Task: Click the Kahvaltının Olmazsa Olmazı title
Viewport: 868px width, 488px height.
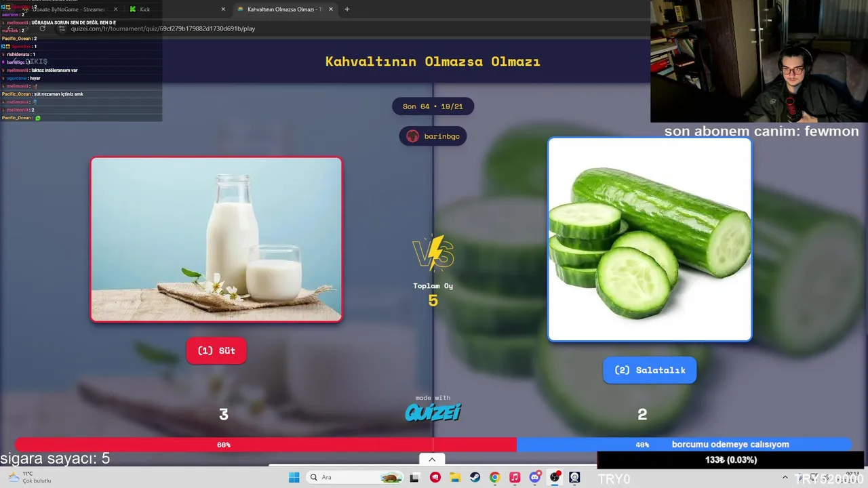Action: click(x=433, y=62)
